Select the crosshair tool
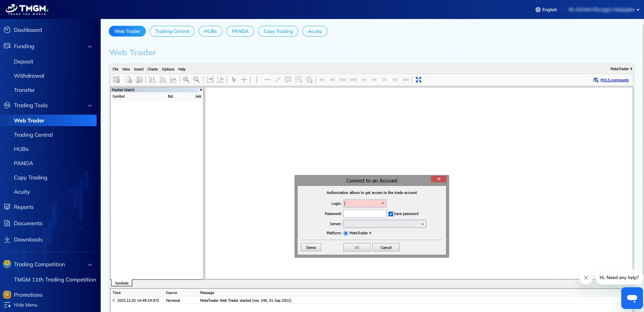644x312 pixels. [244, 80]
